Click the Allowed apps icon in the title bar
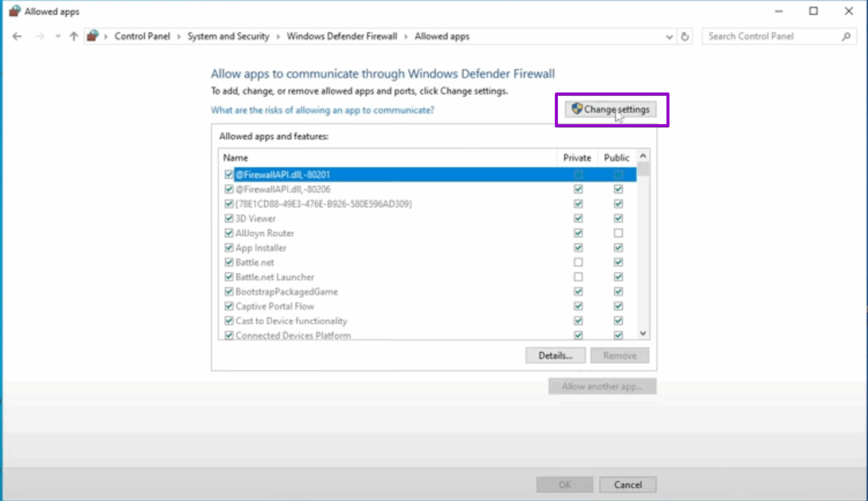The height and width of the screenshot is (501, 868). coord(12,10)
